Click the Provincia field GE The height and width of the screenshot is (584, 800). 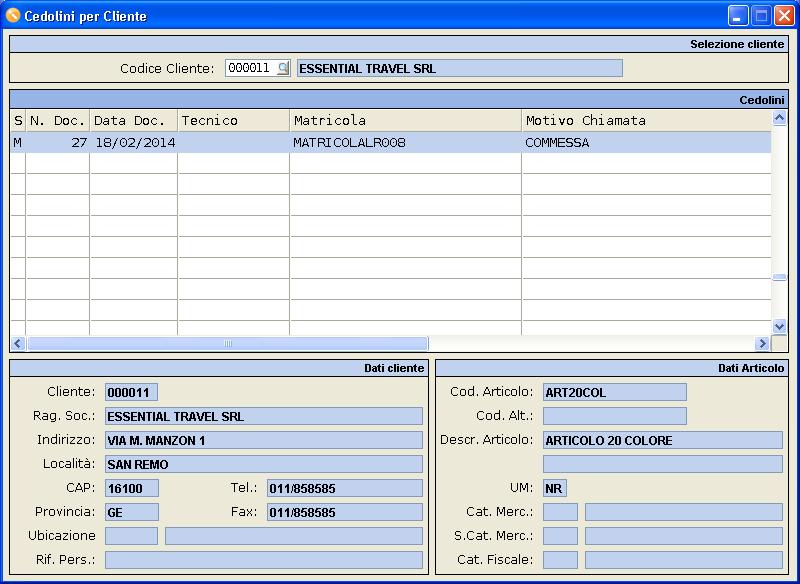pos(132,512)
